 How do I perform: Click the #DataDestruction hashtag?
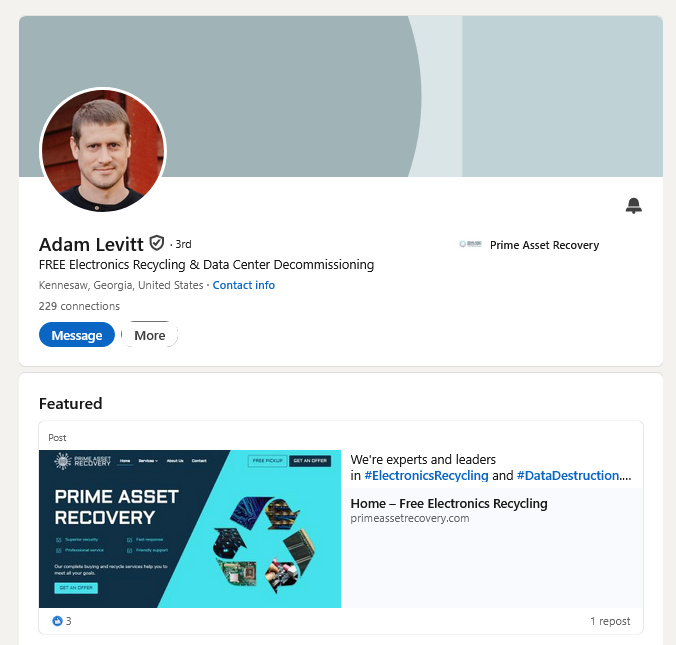click(x=568, y=476)
